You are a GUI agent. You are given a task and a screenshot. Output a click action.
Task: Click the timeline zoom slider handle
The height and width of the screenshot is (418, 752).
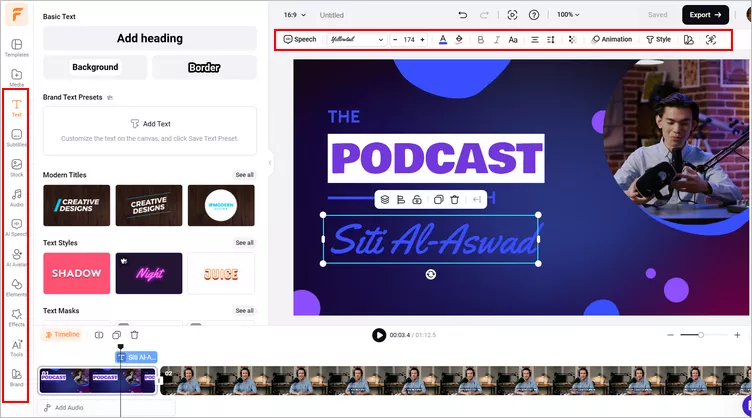701,335
